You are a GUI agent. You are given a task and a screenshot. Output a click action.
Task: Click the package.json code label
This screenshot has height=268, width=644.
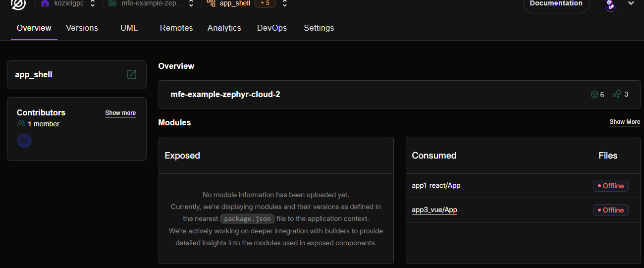(x=247, y=218)
